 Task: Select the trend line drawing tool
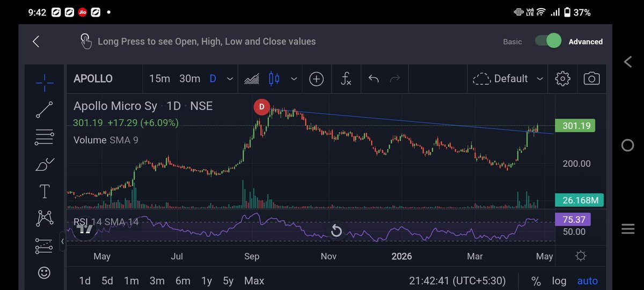point(44,110)
